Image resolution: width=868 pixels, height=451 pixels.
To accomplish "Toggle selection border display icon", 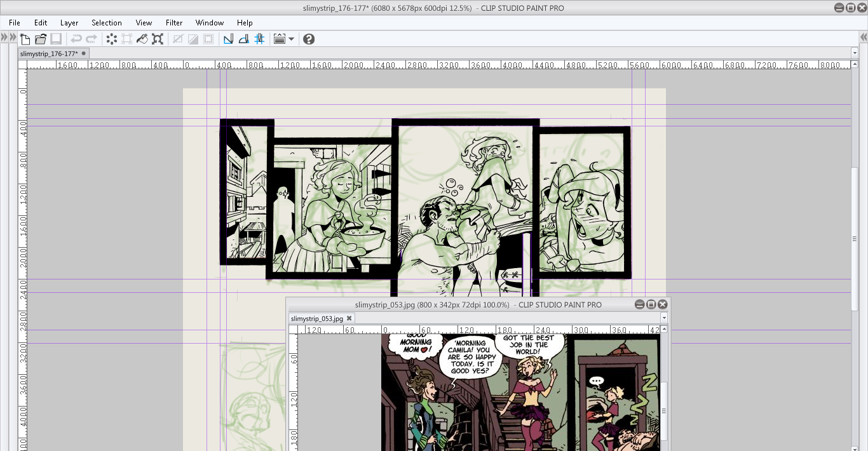I will click(208, 39).
